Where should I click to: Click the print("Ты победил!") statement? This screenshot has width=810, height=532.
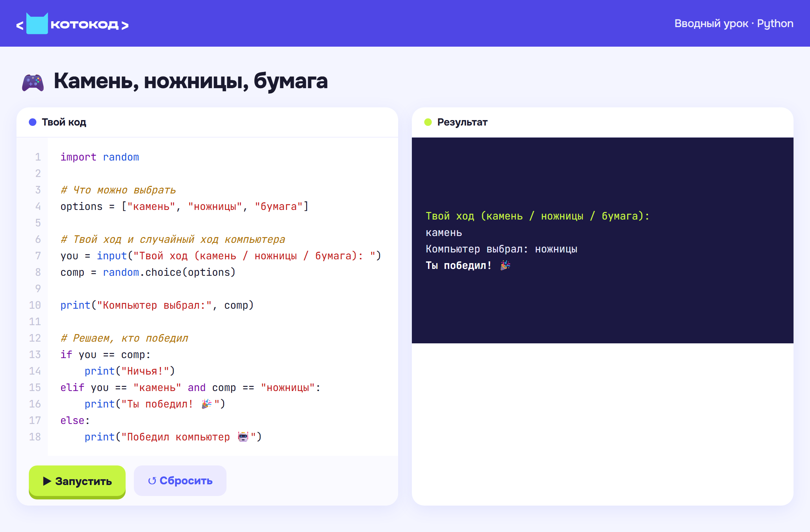[155, 404]
